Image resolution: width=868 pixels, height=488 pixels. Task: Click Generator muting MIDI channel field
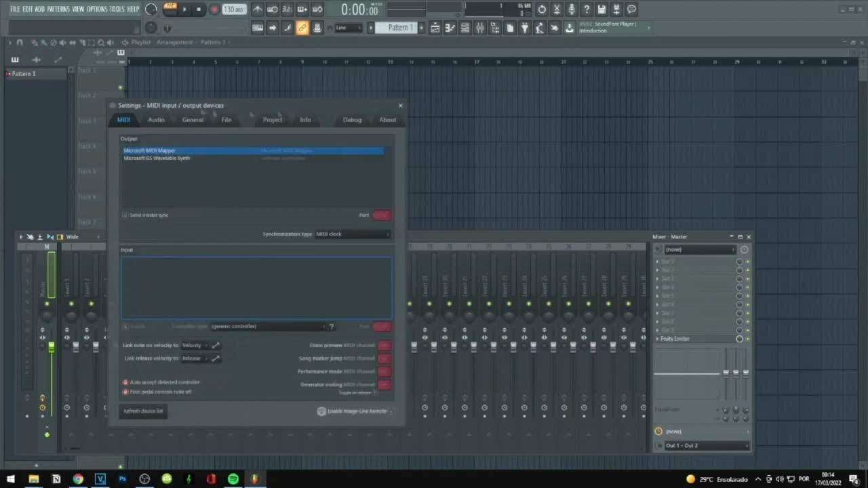tap(384, 385)
